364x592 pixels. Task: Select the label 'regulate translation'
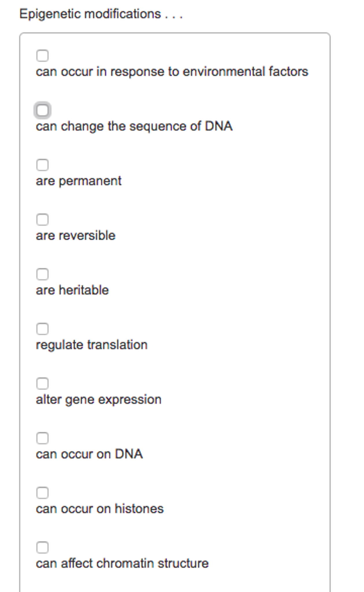[x=92, y=344]
